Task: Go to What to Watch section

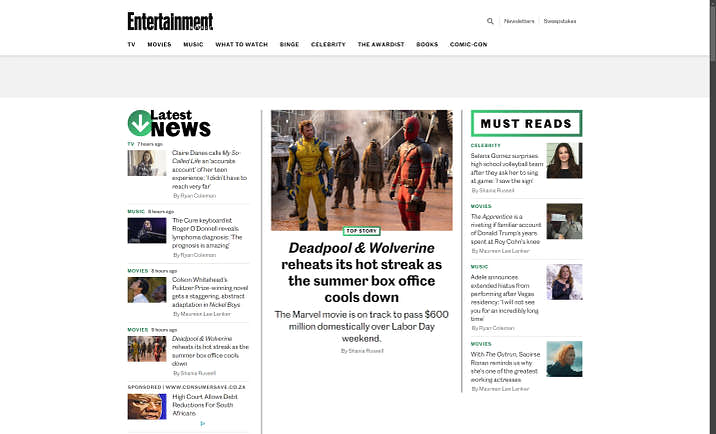Action: pos(242,44)
